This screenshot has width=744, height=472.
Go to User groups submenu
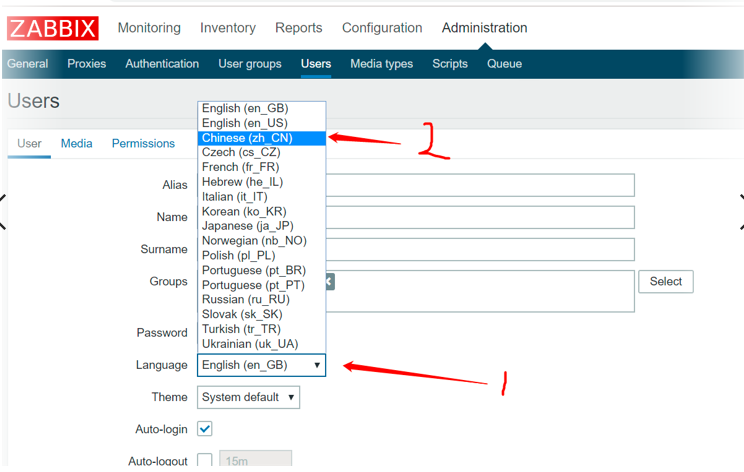coord(250,64)
